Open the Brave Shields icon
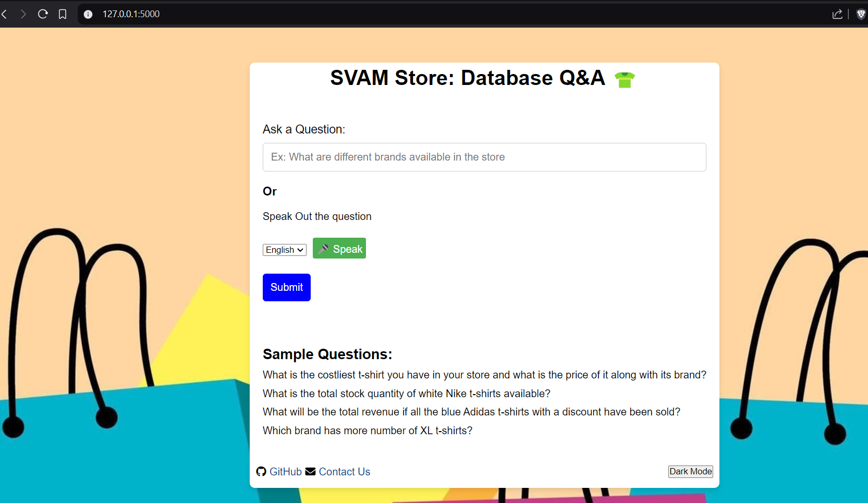This screenshot has width=868, height=503. point(861,14)
